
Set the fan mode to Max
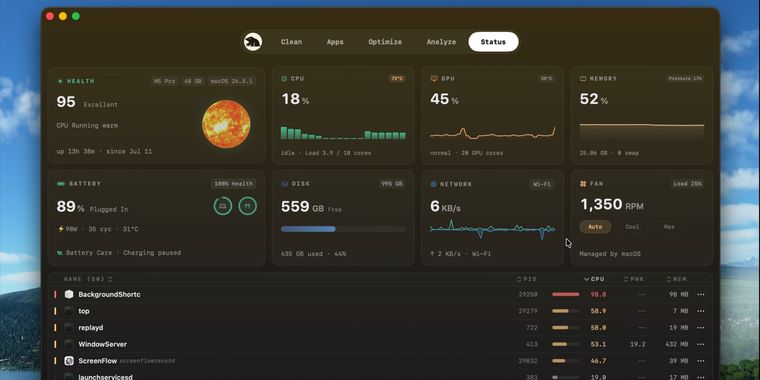pos(669,227)
